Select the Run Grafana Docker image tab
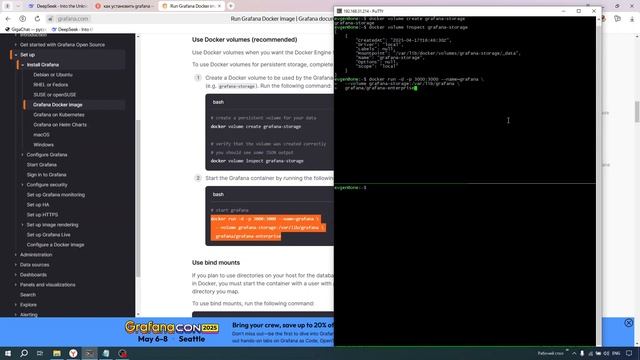This screenshot has height=360, width=640. pos(192,6)
